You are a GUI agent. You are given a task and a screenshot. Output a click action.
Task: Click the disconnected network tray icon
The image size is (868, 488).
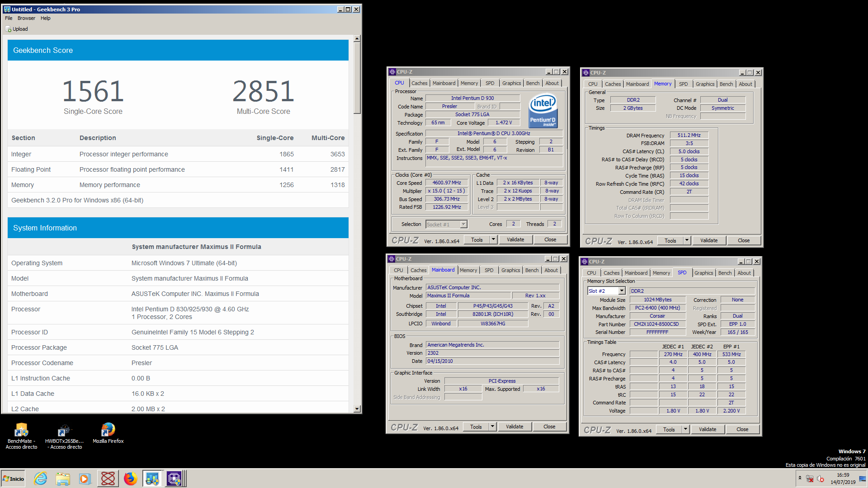click(x=810, y=479)
